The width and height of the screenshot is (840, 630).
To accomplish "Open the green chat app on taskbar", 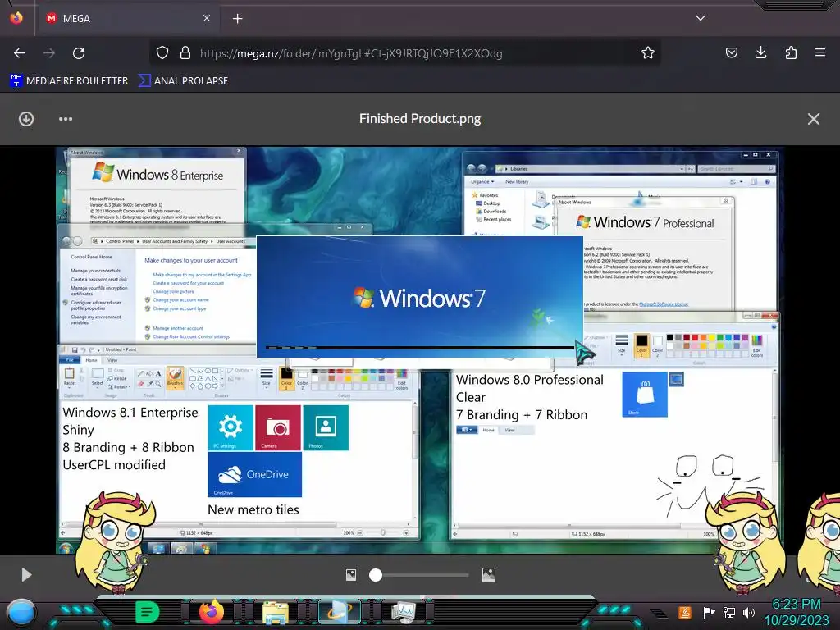I will 148,612.
